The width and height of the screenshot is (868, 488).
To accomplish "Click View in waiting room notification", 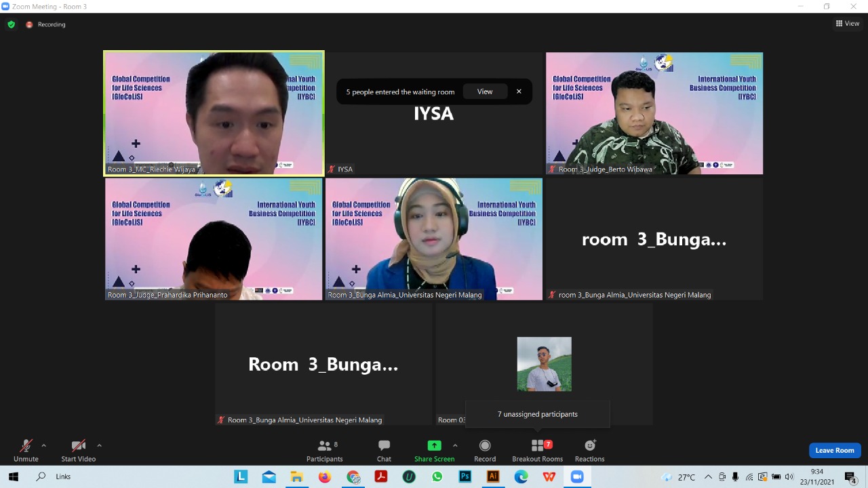I will 485,91.
